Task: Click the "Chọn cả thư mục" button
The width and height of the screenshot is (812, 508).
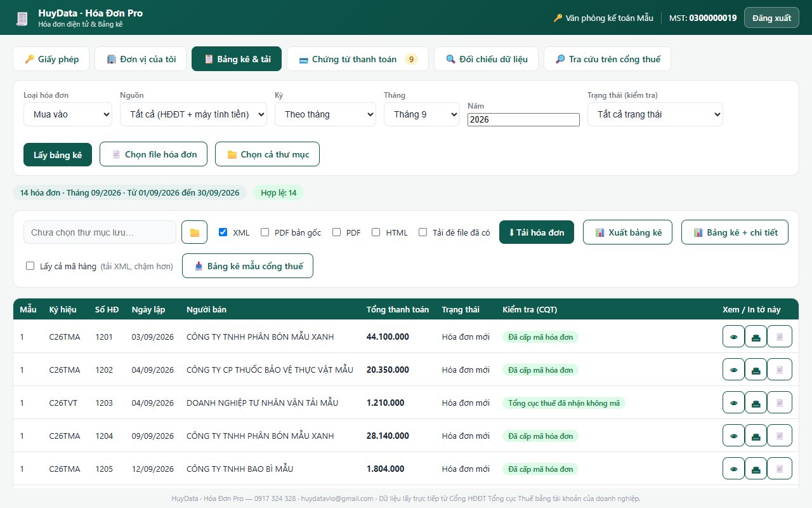Action: 267,154
